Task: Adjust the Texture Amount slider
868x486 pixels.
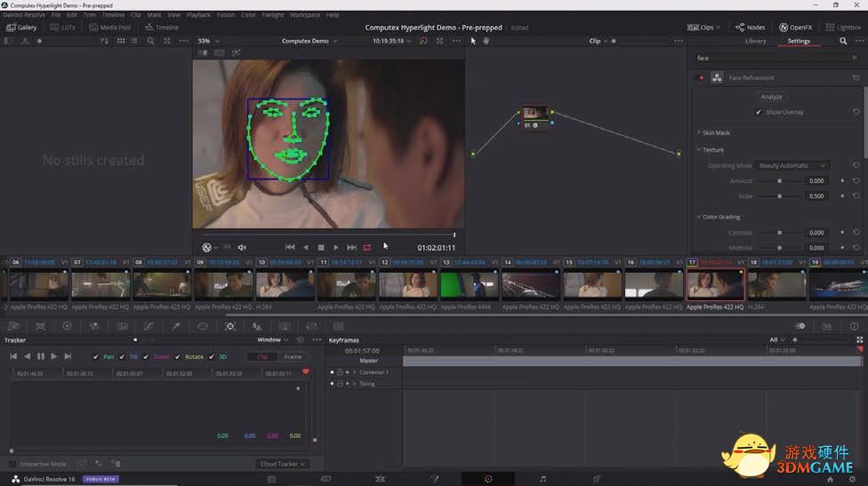Action: (x=780, y=181)
